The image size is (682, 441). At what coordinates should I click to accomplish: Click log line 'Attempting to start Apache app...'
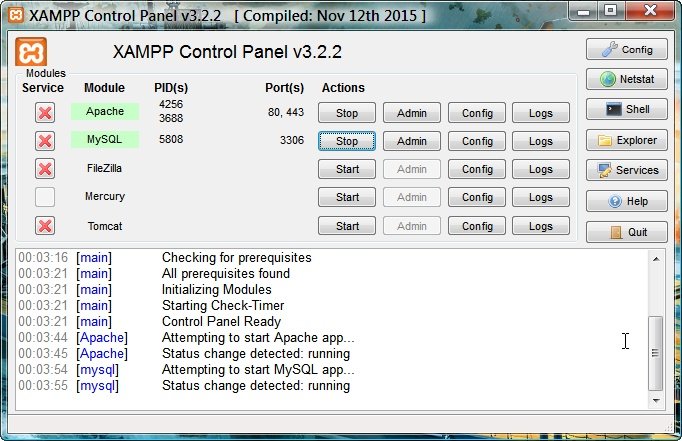click(258, 337)
